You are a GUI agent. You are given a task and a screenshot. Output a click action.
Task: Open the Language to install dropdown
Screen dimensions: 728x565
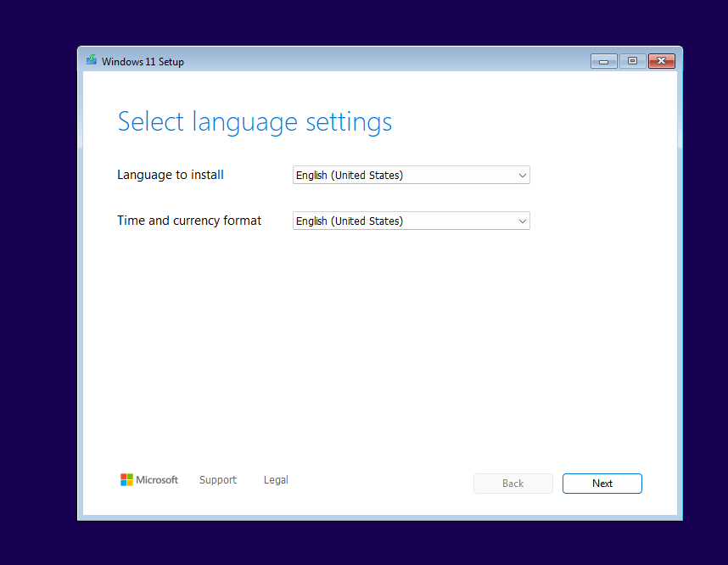coord(411,175)
